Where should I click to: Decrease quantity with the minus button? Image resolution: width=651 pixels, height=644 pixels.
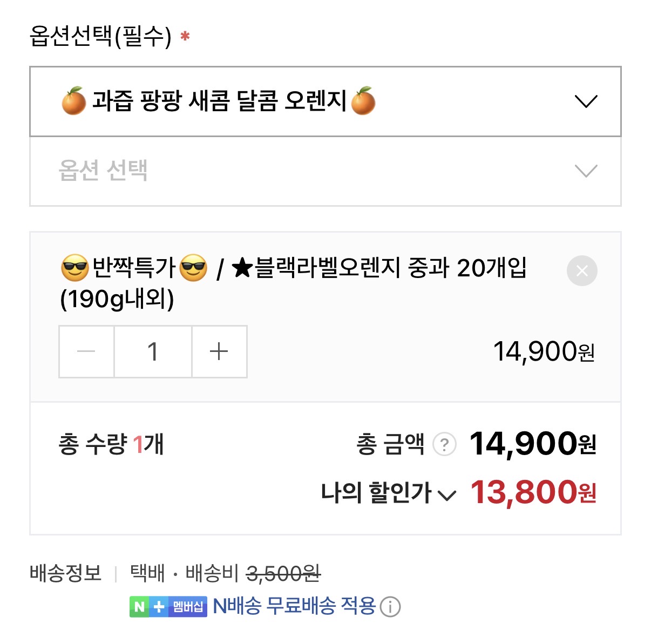[86, 352]
